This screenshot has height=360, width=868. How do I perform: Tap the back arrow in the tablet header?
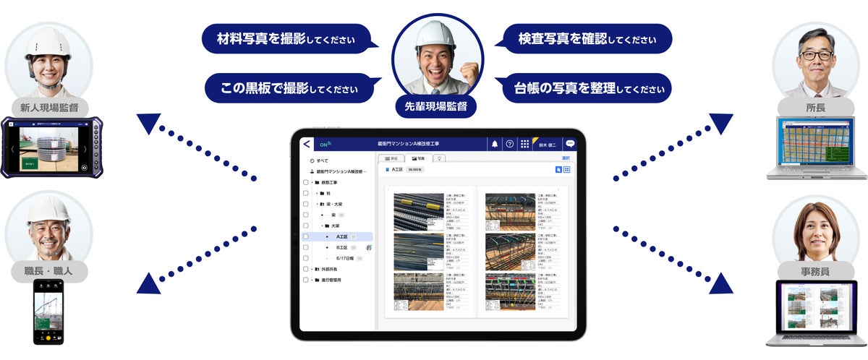tap(307, 144)
